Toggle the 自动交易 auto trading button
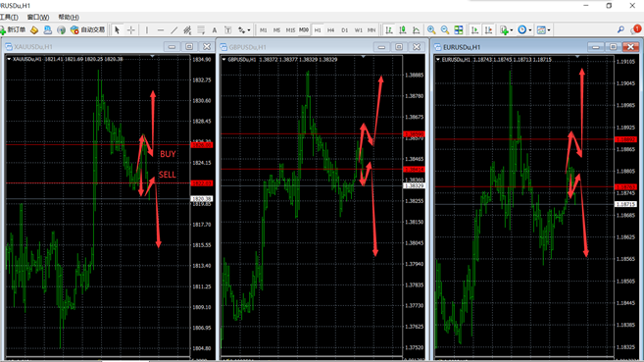The height and width of the screenshot is (362, 644). pyautogui.click(x=88, y=30)
